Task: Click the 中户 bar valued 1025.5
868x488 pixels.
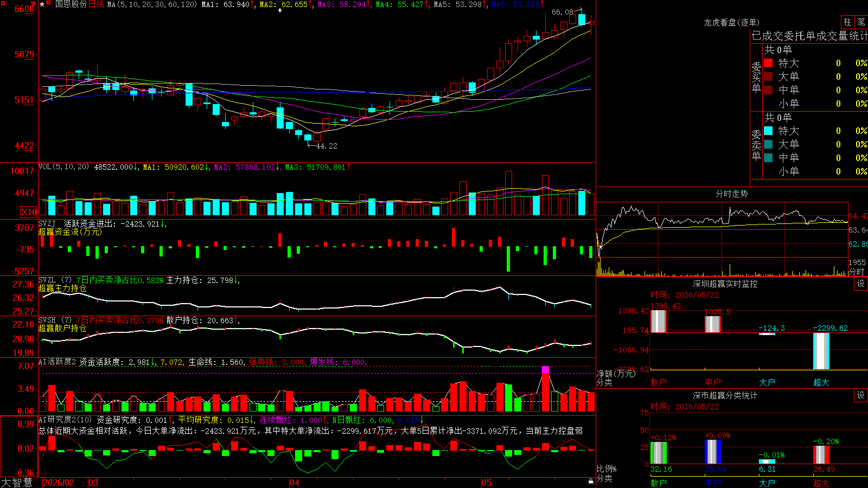Action: pyautogui.click(x=712, y=324)
